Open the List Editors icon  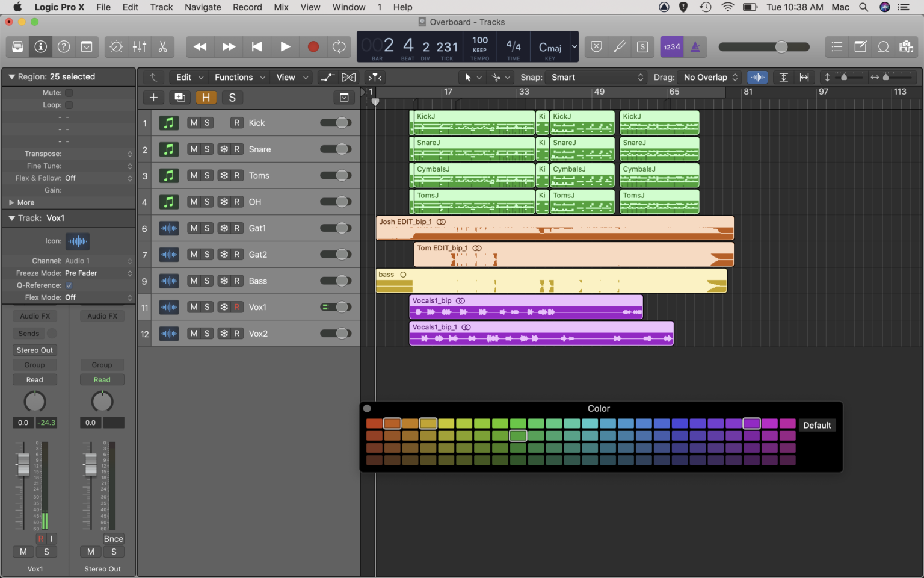pos(837,46)
